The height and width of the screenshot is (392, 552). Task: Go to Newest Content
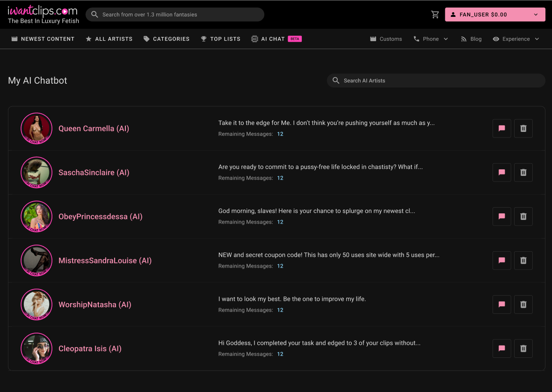click(43, 39)
